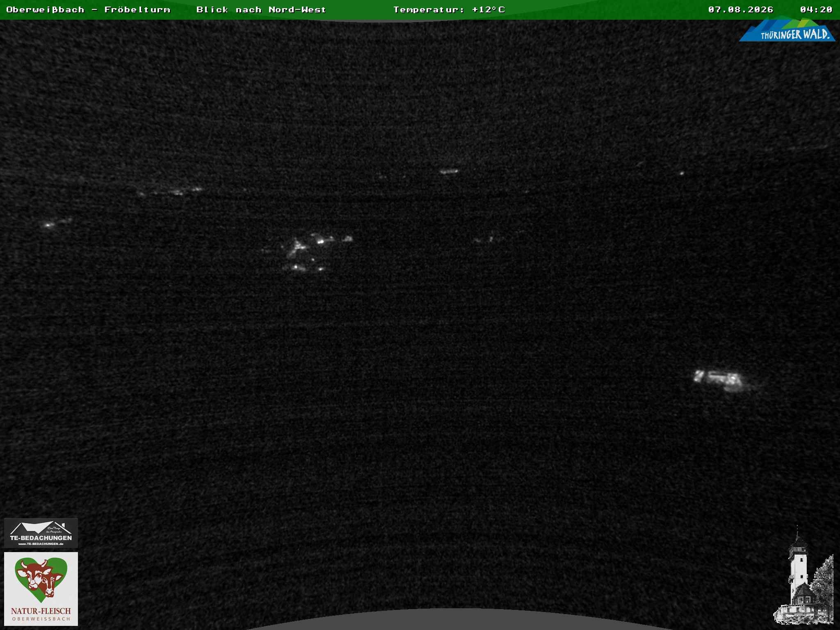Click the "Temperatur: +12°C" reading
840x630 pixels.
(x=449, y=9)
